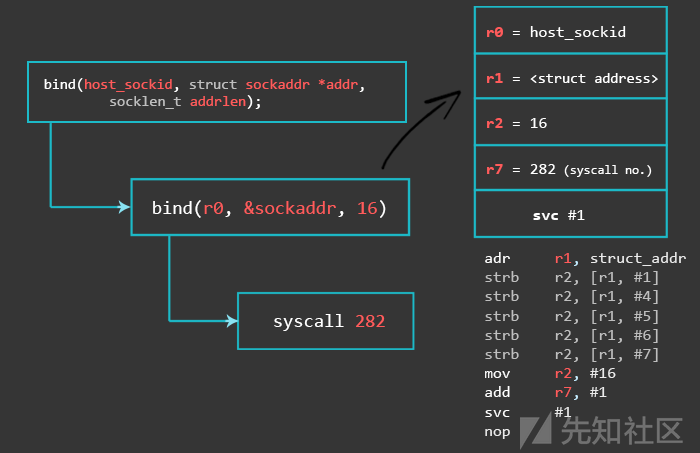Image resolution: width=700 pixels, height=453 pixels.
Task: Click the 'strb r2, [r1, #6]' line
Action: 572,336
